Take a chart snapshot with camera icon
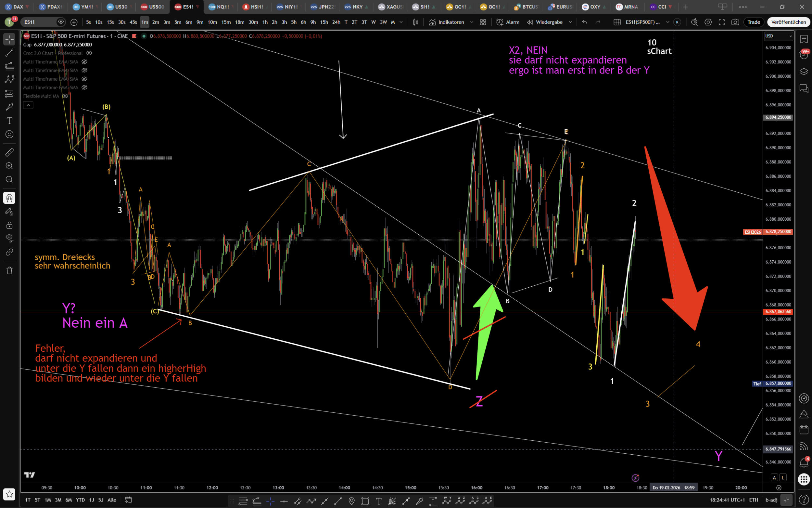The height and width of the screenshot is (508, 812). (735, 22)
